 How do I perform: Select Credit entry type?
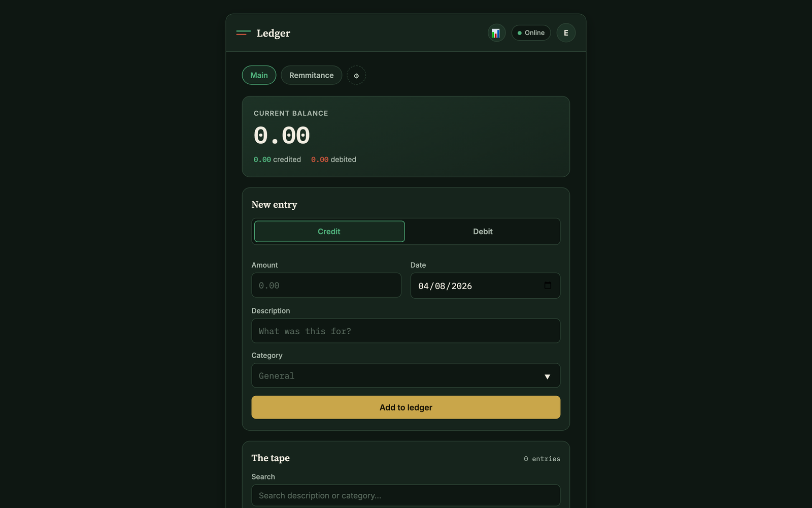point(329,232)
